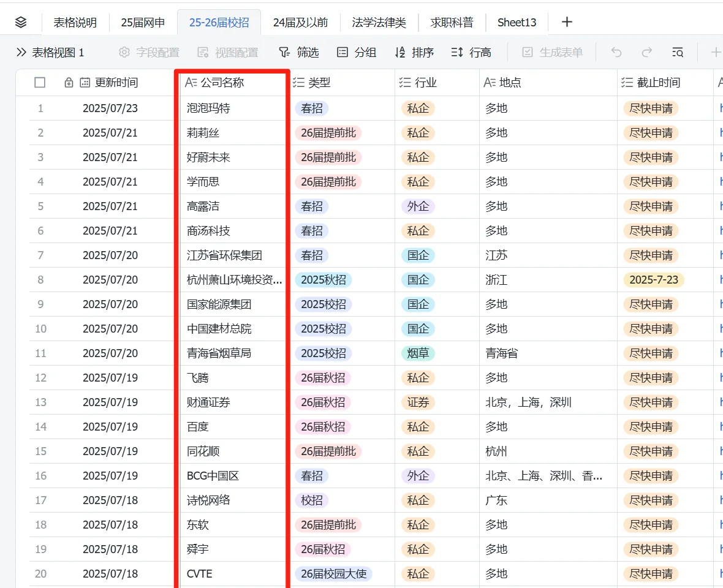Tick the select-all header checkbox
Viewport: 723px width, 588px height.
[40, 83]
